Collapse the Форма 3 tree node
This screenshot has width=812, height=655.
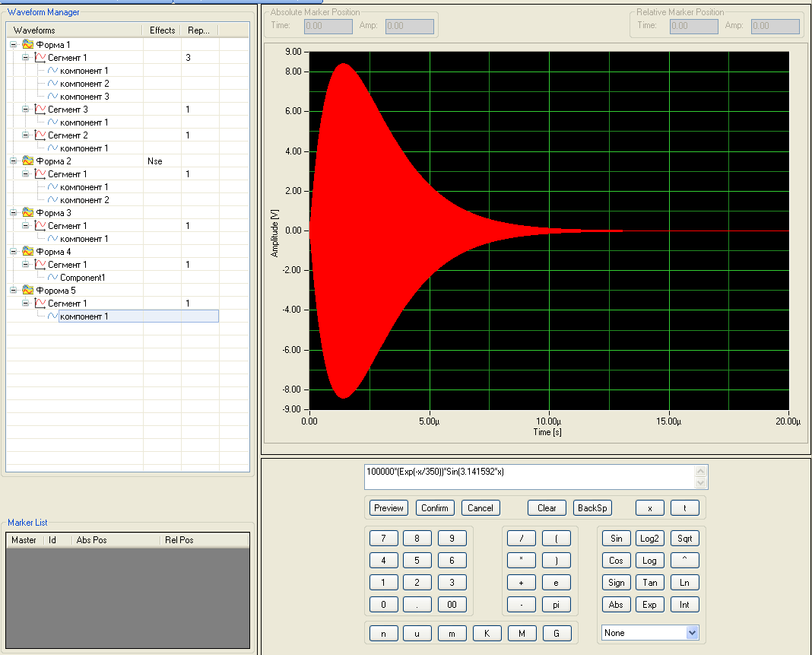pos(14,213)
